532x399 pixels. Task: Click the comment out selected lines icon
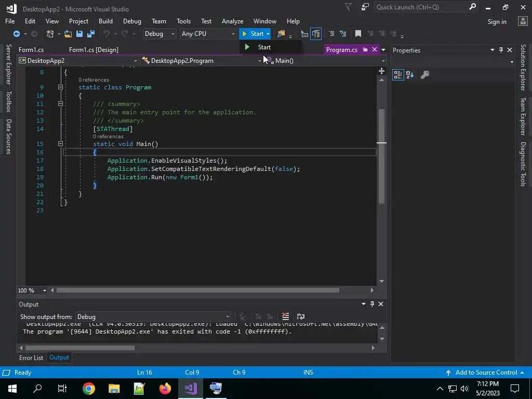point(331,34)
